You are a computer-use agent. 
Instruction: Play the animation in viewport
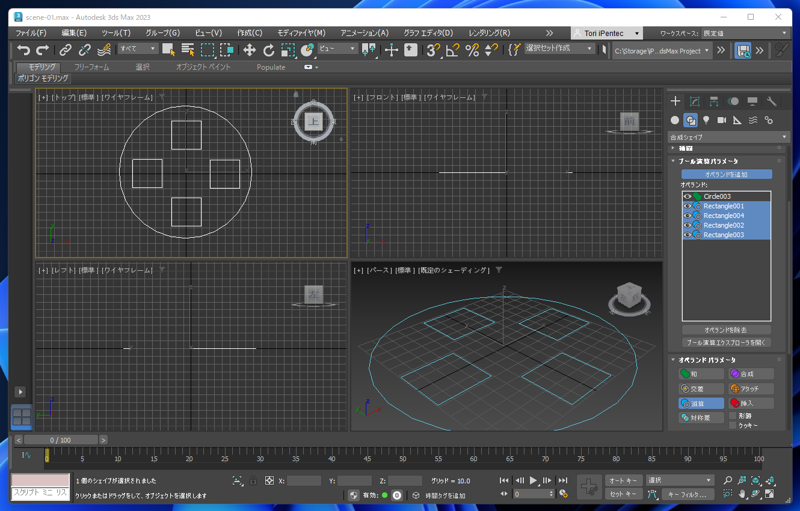(x=533, y=480)
